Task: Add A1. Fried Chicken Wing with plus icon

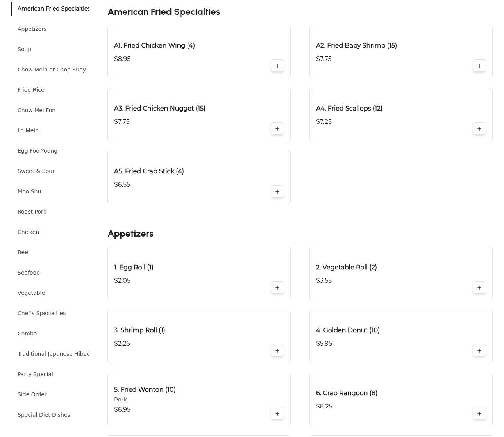Action: 277,66
